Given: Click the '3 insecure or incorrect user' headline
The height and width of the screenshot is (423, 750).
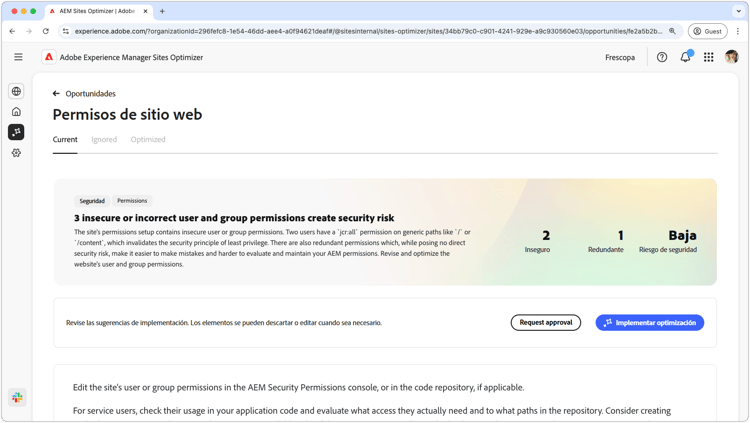Looking at the screenshot, I should coord(234,218).
